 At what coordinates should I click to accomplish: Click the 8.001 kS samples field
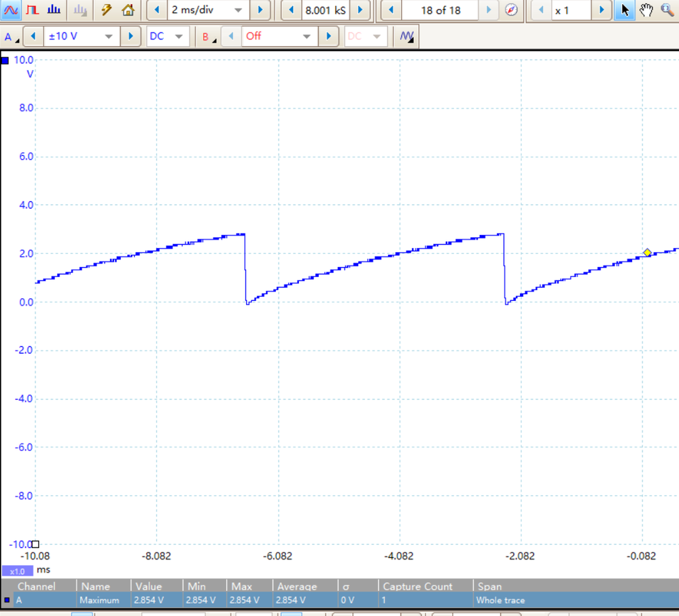tap(326, 10)
